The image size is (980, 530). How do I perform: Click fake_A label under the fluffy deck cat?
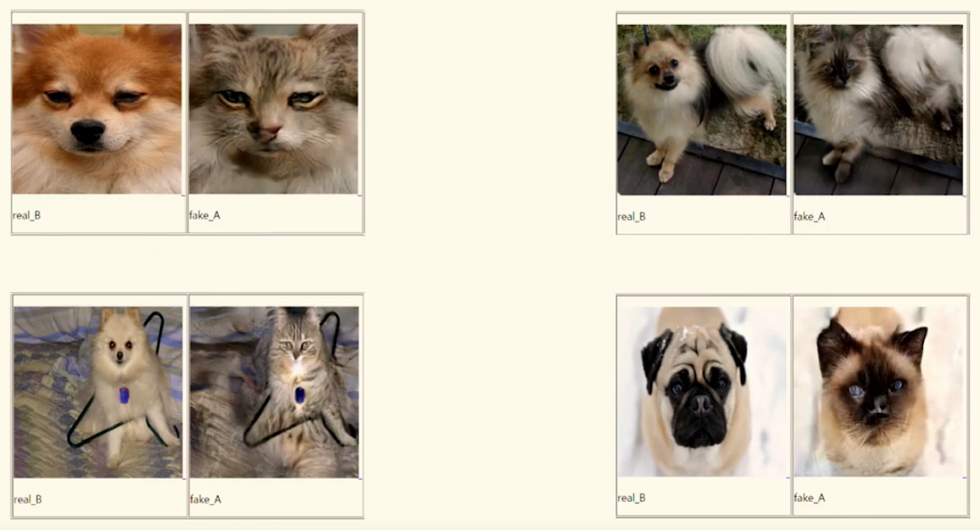click(x=810, y=217)
